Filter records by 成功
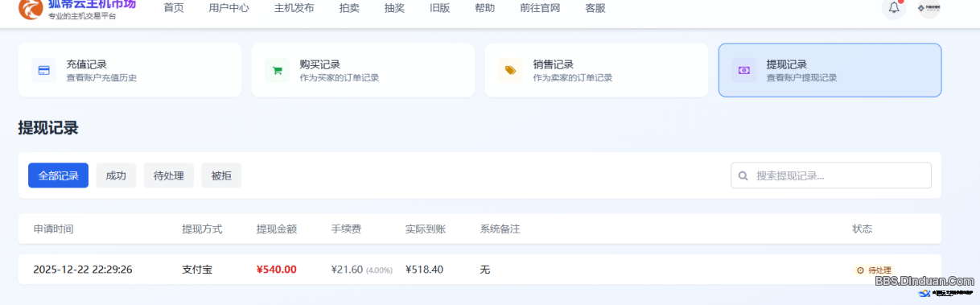This screenshot has width=980, height=305. (x=116, y=175)
